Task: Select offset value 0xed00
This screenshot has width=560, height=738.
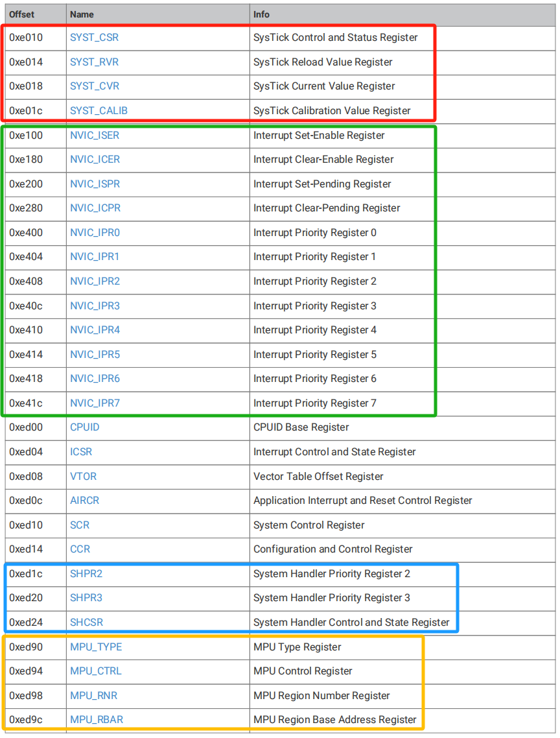Action: [x=26, y=427]
